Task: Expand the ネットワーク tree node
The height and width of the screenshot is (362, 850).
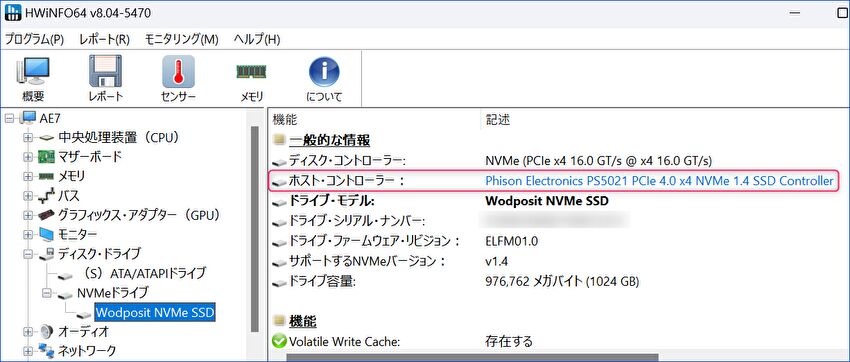Action: tap(28, 350)
